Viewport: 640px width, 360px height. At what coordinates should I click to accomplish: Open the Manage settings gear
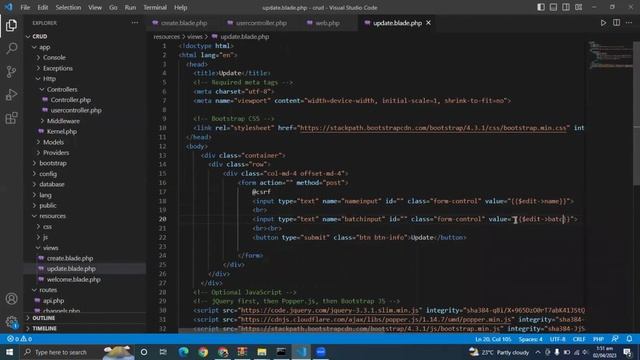coord(11,322)
